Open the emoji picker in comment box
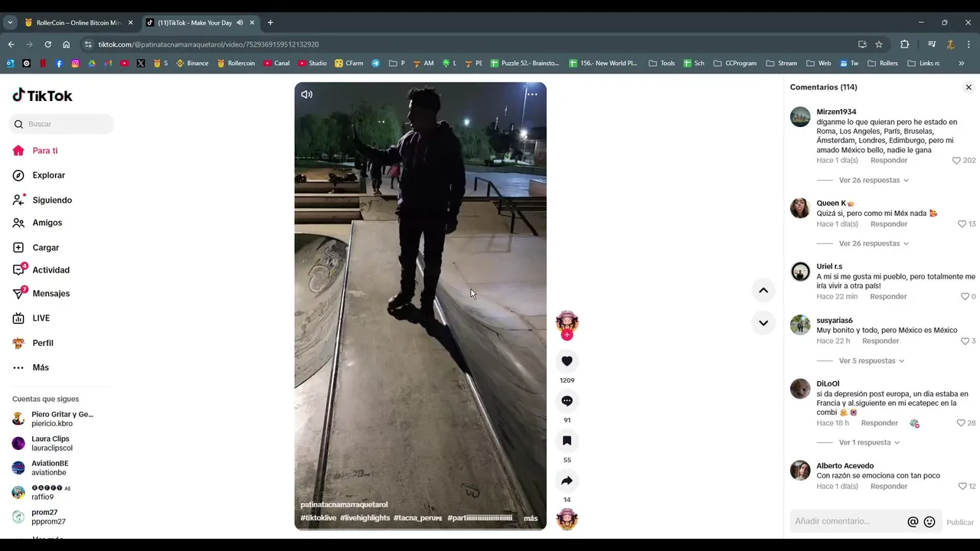 [929, 522]
